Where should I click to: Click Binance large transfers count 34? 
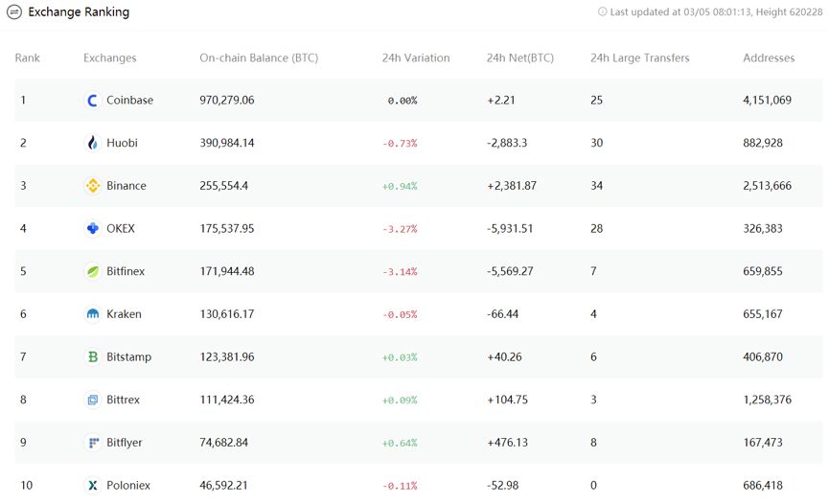(x=596, y=186)
